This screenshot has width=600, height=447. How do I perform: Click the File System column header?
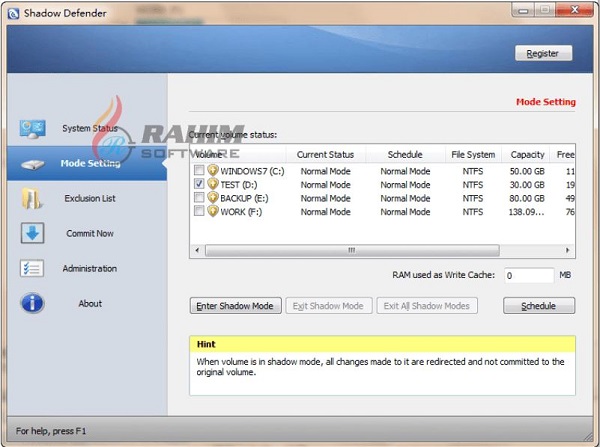coord(473,155)
